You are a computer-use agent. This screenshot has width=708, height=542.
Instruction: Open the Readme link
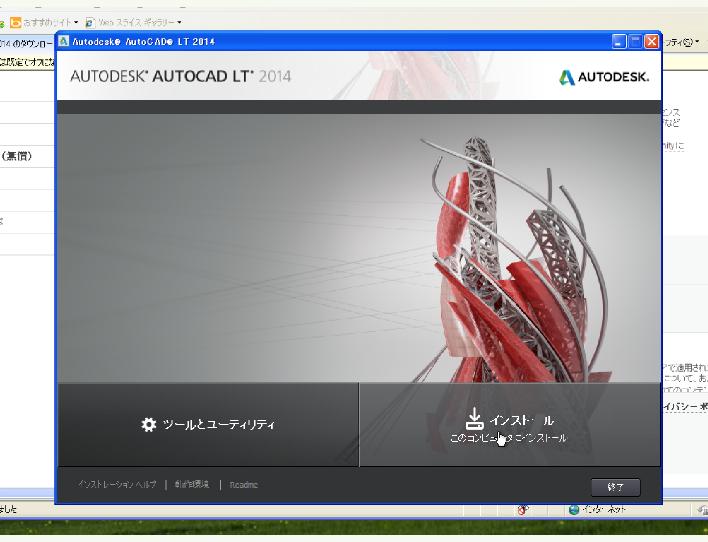click(x=243, y=485)
